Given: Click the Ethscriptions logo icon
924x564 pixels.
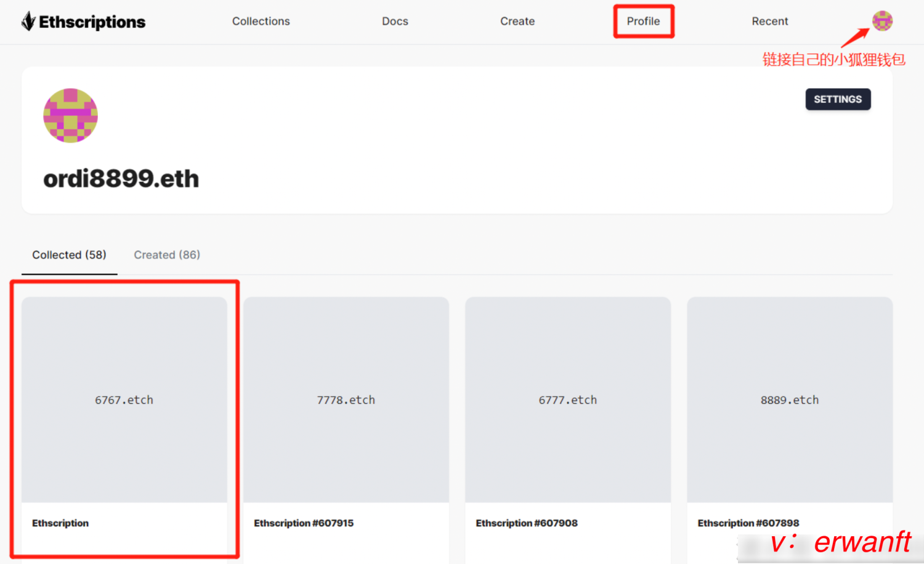Looking at the screenshot, I should (x=28, y=22).
